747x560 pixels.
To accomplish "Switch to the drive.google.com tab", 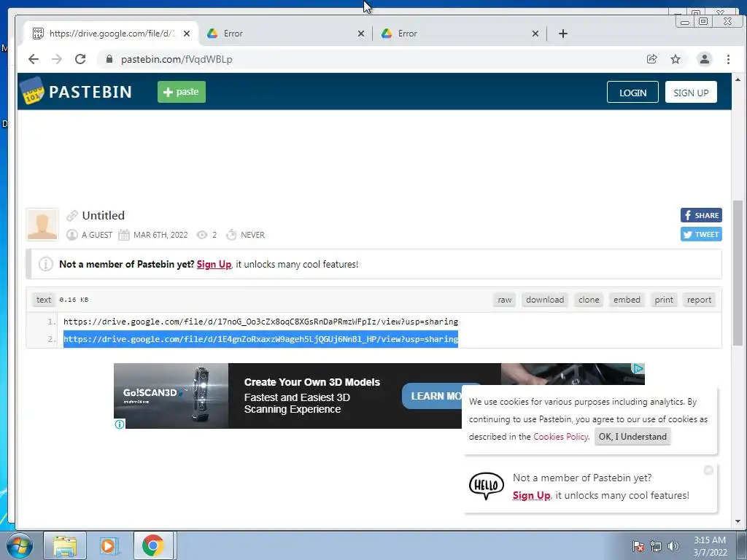I will pos(112,34).
